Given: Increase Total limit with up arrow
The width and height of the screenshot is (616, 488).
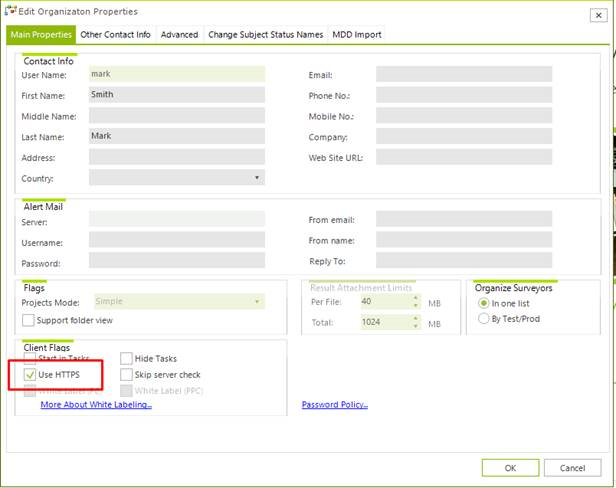Looking at the screenshot, I should pos(416,318).
